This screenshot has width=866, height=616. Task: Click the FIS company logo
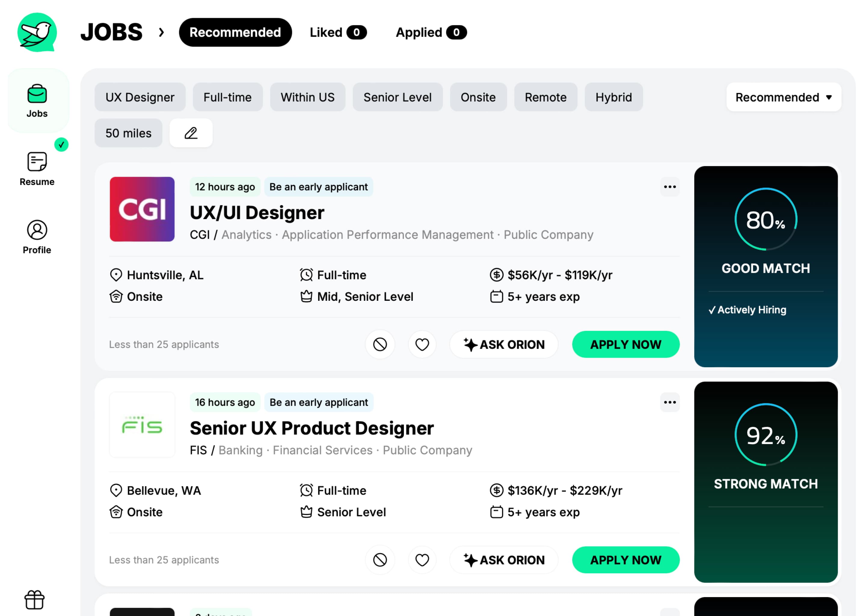click(x=142, y=425)
